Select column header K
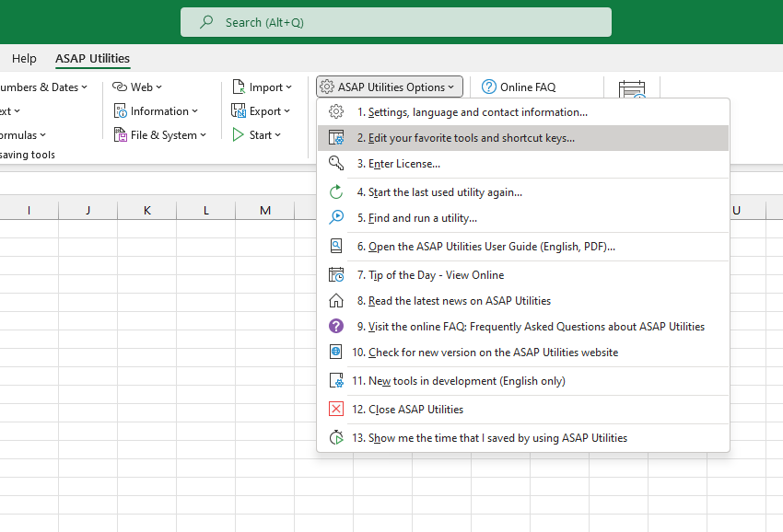This screenshot has height=532, width=783. pos(146,210)
